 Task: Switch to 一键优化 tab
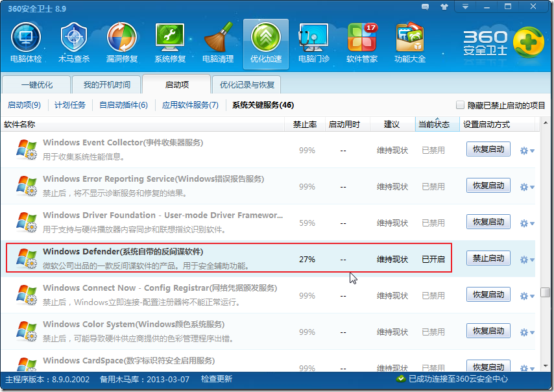[36, 84]
